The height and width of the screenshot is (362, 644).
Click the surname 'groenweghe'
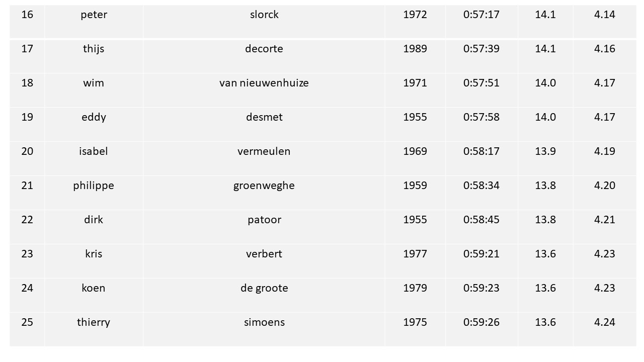[x=264, y=186]
